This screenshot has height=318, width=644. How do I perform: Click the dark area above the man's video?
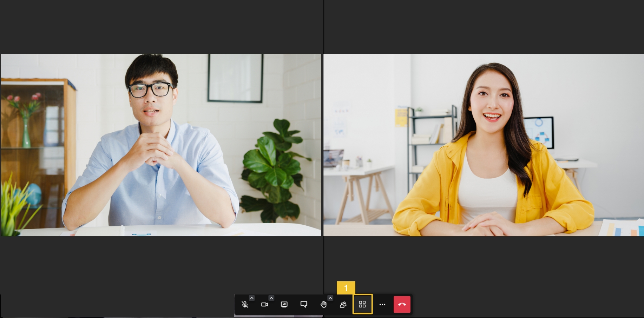click(x=161, y=26)
